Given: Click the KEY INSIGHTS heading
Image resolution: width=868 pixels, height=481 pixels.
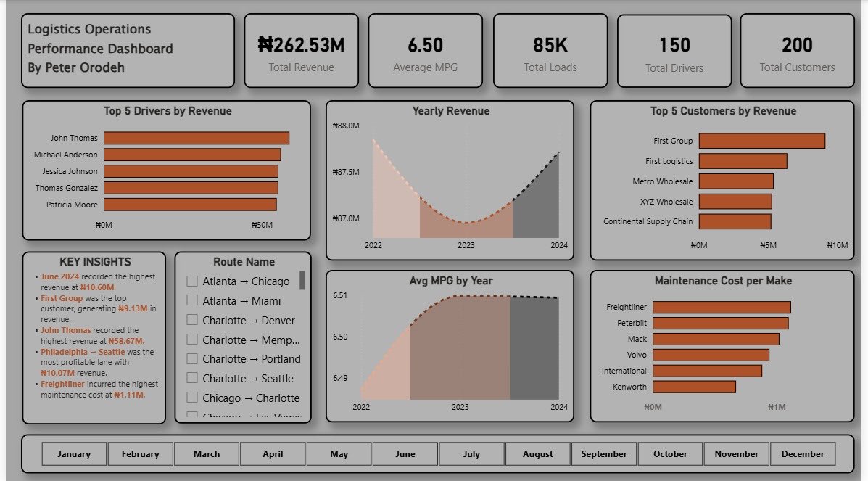Looking at the screenshot, I should (95, 262).
